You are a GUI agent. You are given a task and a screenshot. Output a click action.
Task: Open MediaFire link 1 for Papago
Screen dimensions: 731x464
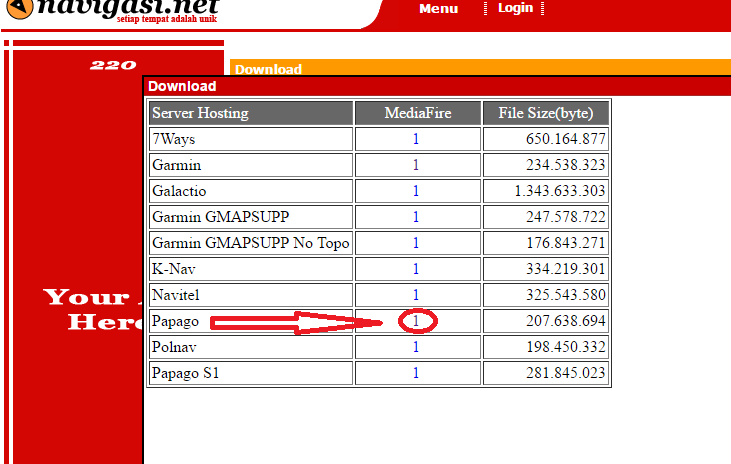416,321
